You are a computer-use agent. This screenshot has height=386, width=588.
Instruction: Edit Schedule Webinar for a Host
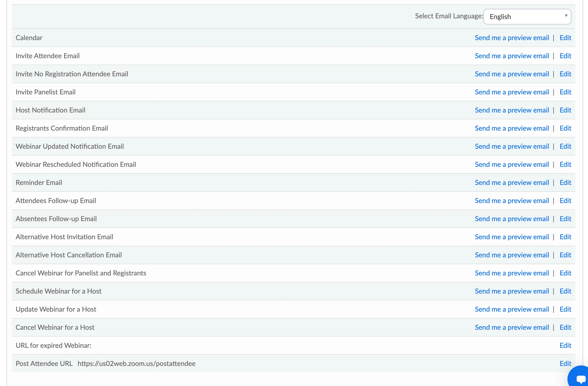point(565,291)
